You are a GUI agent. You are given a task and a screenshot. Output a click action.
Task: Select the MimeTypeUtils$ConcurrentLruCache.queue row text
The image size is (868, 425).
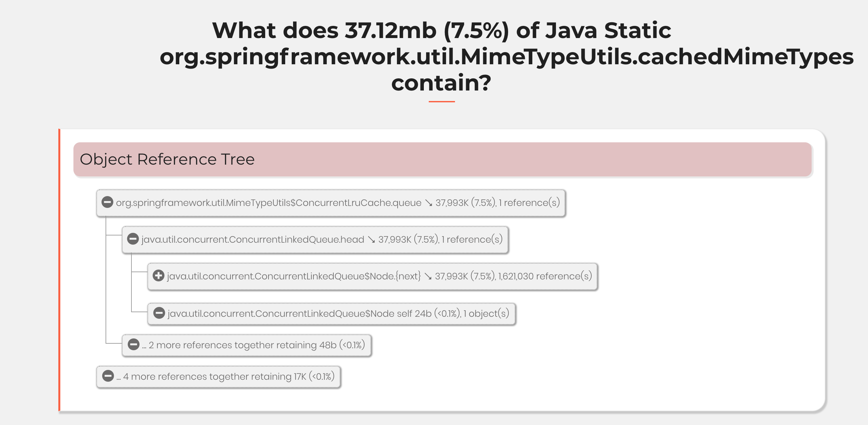pyautogui.click(x=338, y=203)
